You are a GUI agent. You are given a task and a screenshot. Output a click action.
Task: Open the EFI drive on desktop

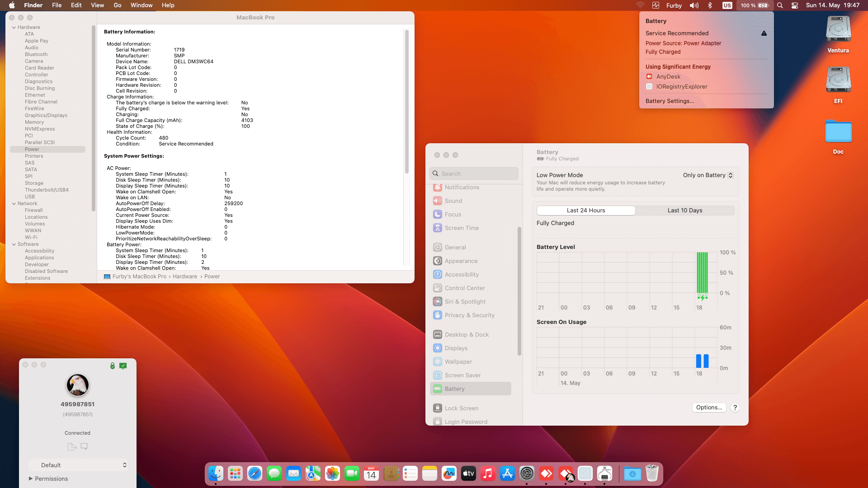[838, 80]
